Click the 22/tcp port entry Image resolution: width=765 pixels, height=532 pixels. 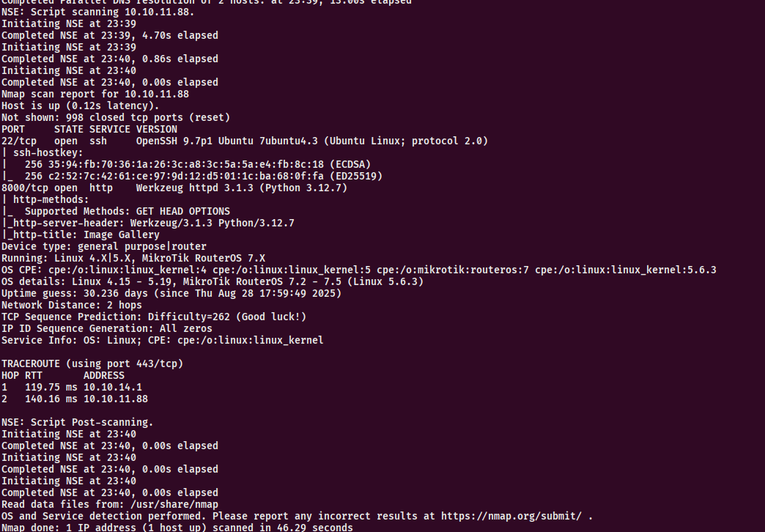(19, 141)
